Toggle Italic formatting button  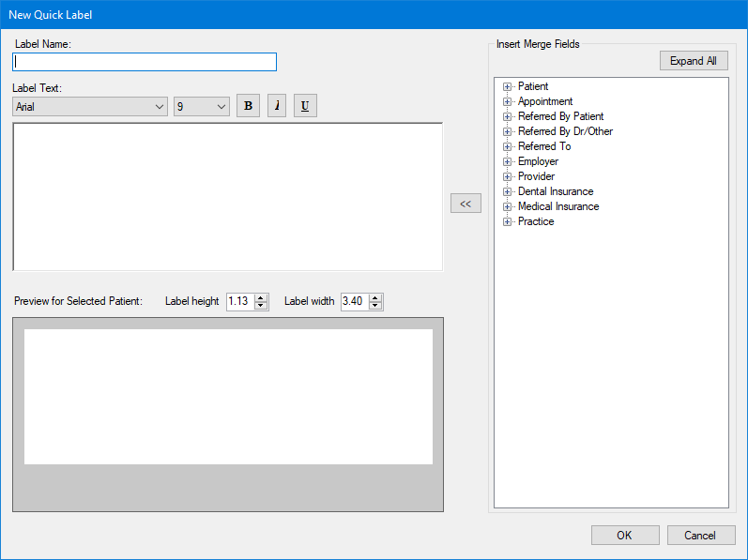tap(277, 106)
